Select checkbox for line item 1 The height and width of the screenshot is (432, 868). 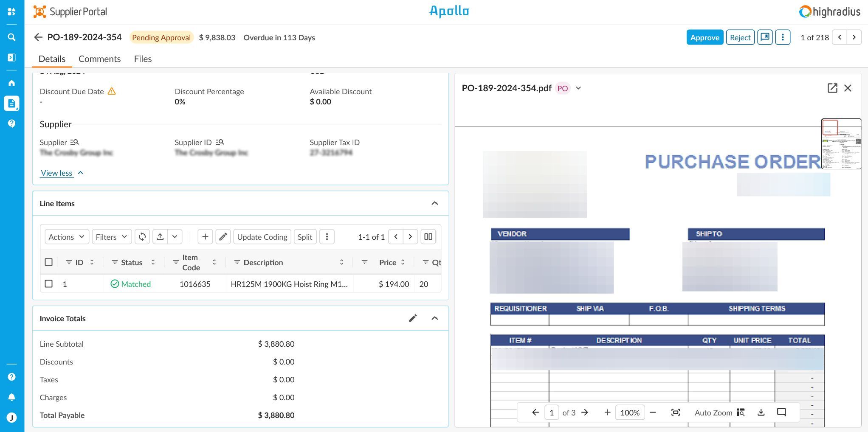point(49,284)
